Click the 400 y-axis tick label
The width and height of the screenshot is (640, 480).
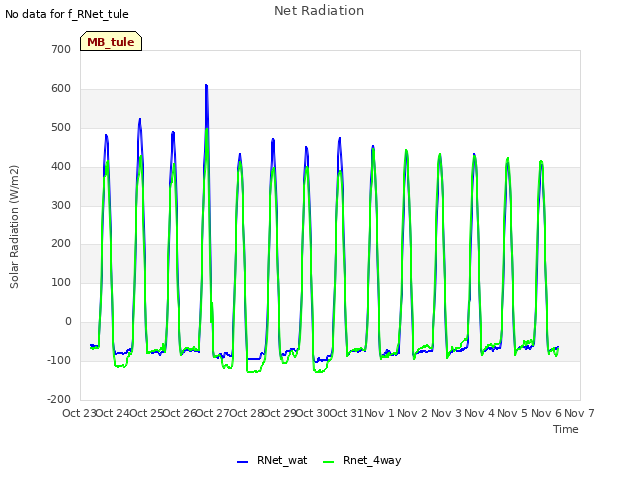pos(61,167)
